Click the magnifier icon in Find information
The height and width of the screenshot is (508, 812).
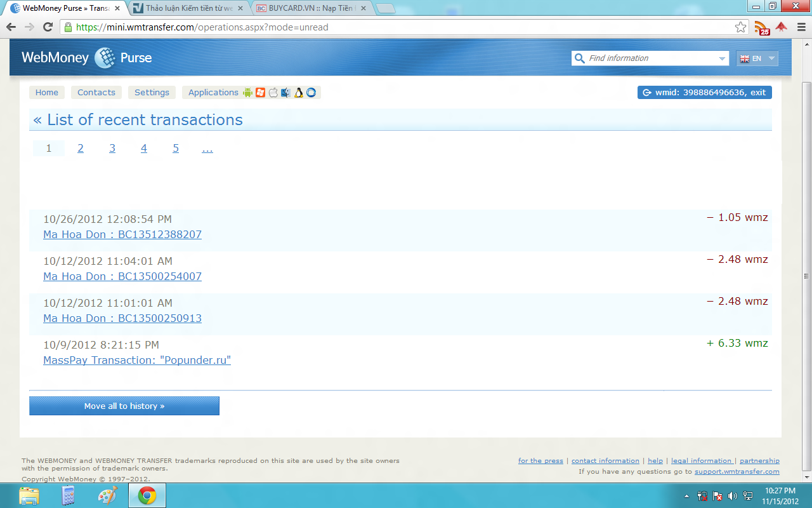pyautogui.click(x=579, y=58)
